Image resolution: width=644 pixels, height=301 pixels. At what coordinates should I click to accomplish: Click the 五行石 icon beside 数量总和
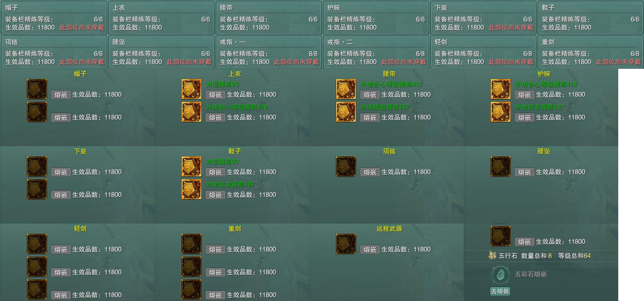492,255
